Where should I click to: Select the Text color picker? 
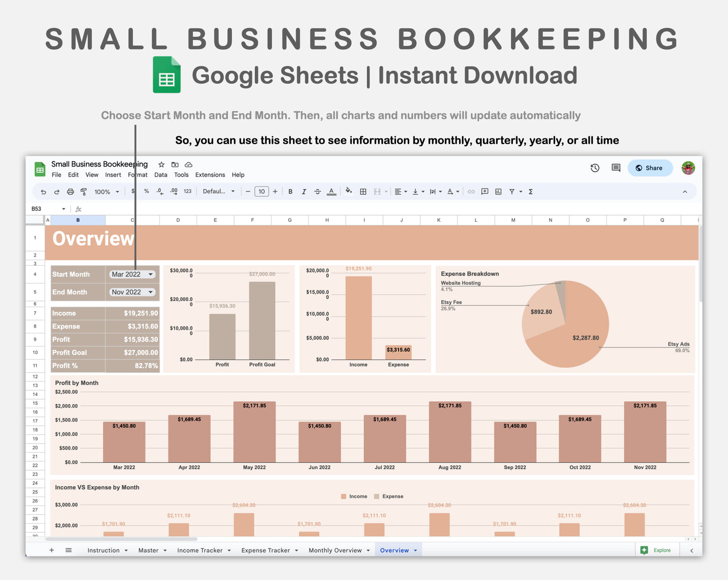[331, 191]
